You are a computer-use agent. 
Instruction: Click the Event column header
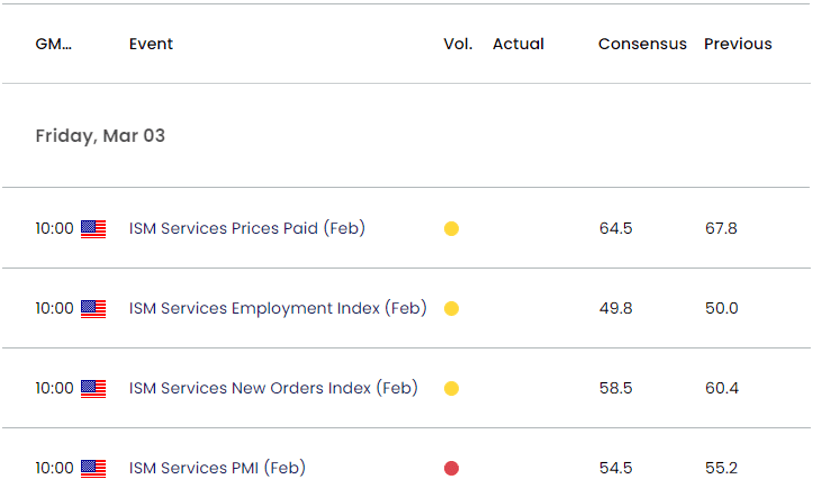click(x=151, y=44)
